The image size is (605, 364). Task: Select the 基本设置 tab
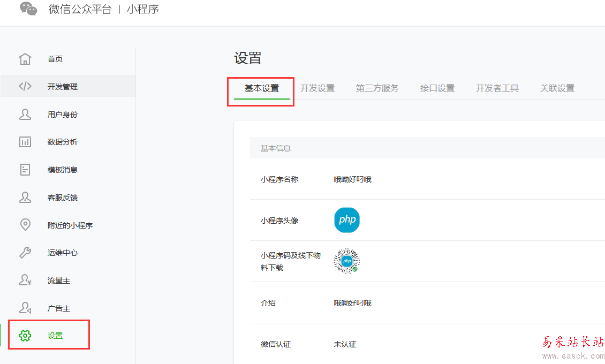click(x=262, y=88)
